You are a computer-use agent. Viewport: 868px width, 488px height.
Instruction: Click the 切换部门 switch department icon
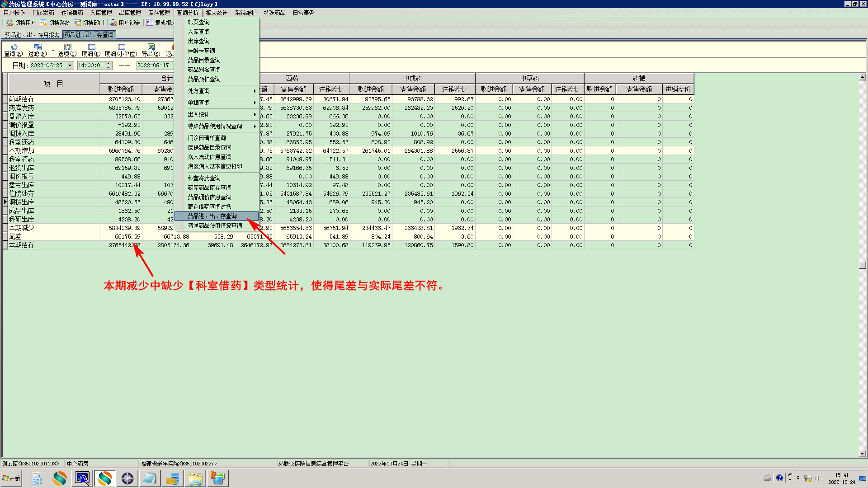coord(77,23)
